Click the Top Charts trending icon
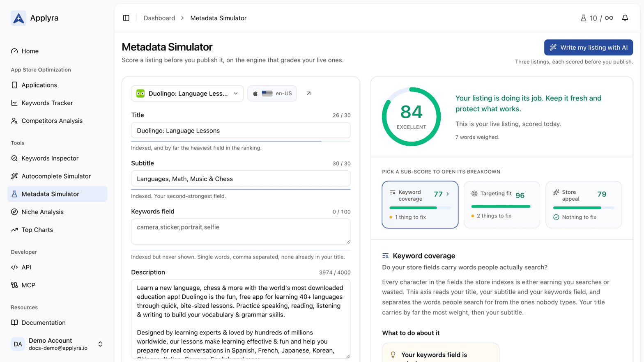 click(14, 230)
